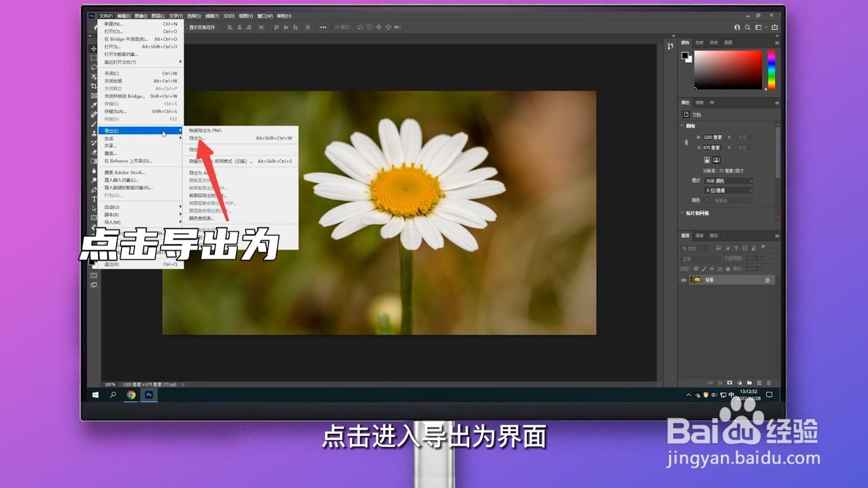Open the 8 位/通道 bit depth dropdown
This screenshot has width=868, height=488.
point(729,190)
